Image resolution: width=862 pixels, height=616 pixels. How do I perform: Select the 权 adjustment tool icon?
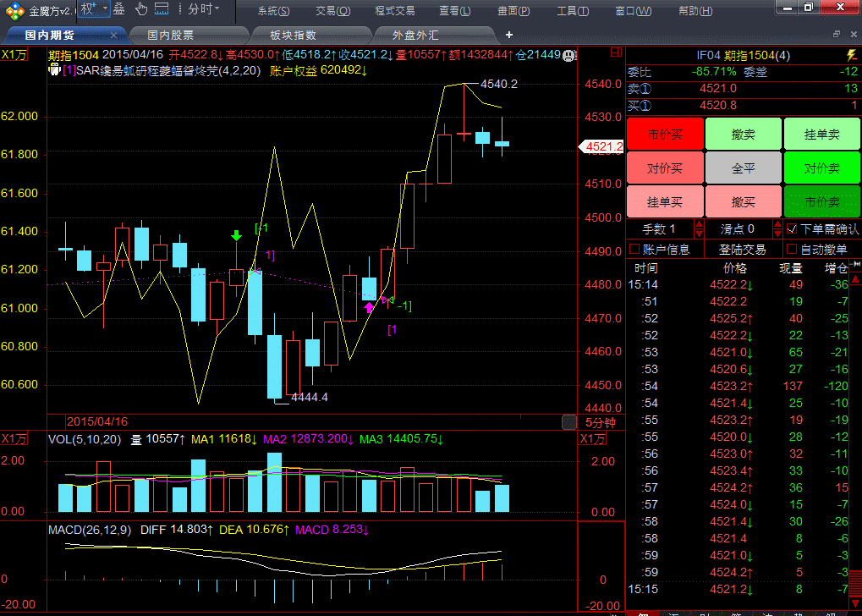tap(88, 8)
